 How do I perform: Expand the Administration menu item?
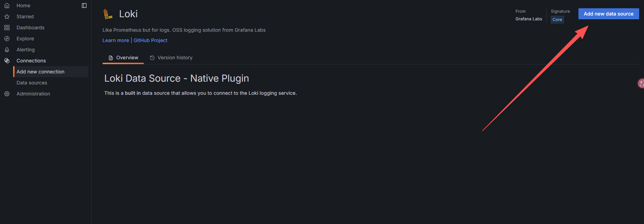click(x=33, y=94)
